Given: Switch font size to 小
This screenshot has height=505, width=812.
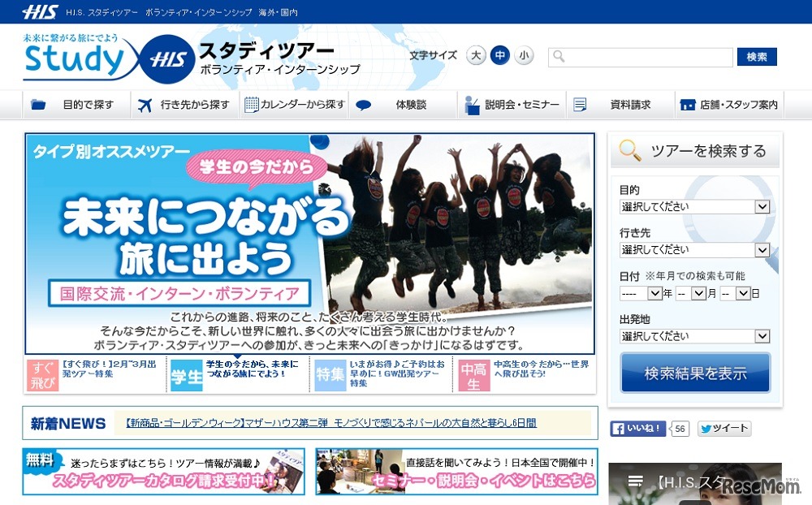Looking at the screenshot, I should (x=525, y=55).
